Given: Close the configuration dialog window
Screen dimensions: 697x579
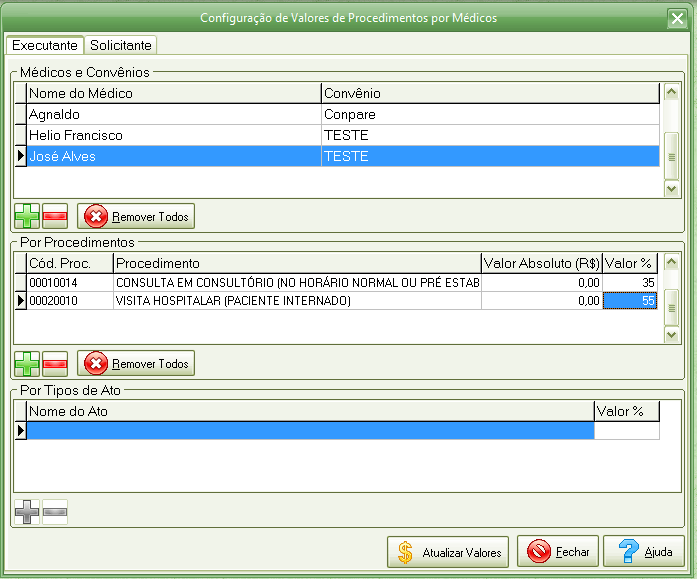Looking at the screenshot, I should pos(677,18).
